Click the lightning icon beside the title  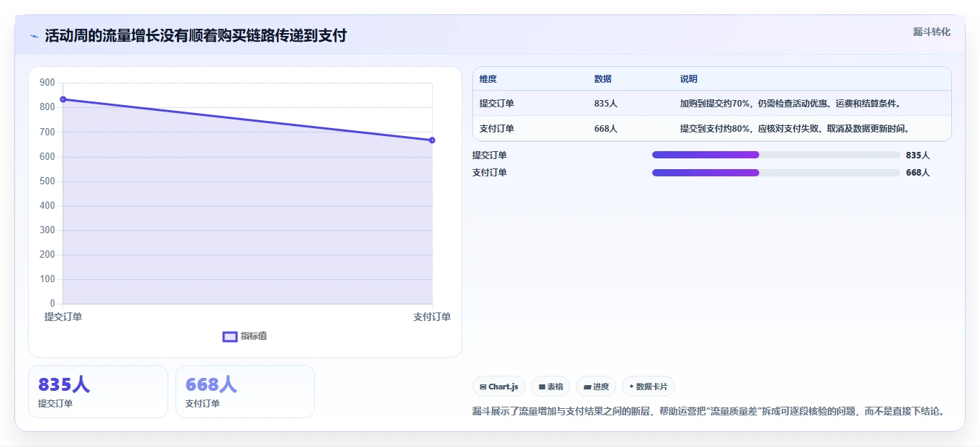35,36
